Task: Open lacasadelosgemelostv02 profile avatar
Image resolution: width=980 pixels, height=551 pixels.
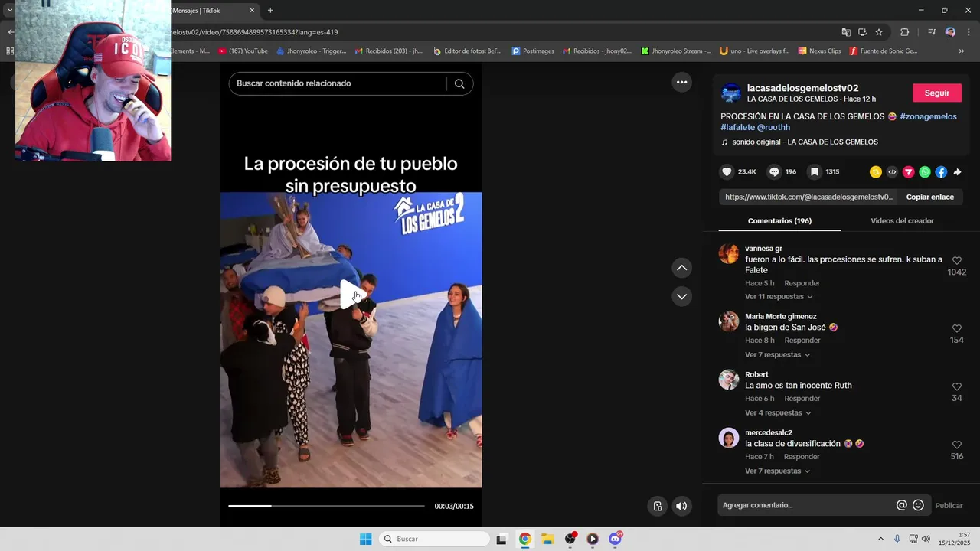Action: 730,93
